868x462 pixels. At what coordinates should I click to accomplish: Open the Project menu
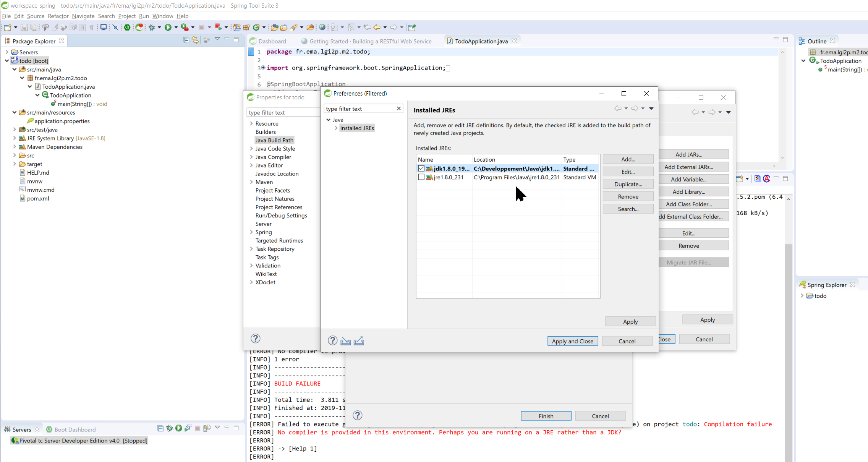[127, 16]
